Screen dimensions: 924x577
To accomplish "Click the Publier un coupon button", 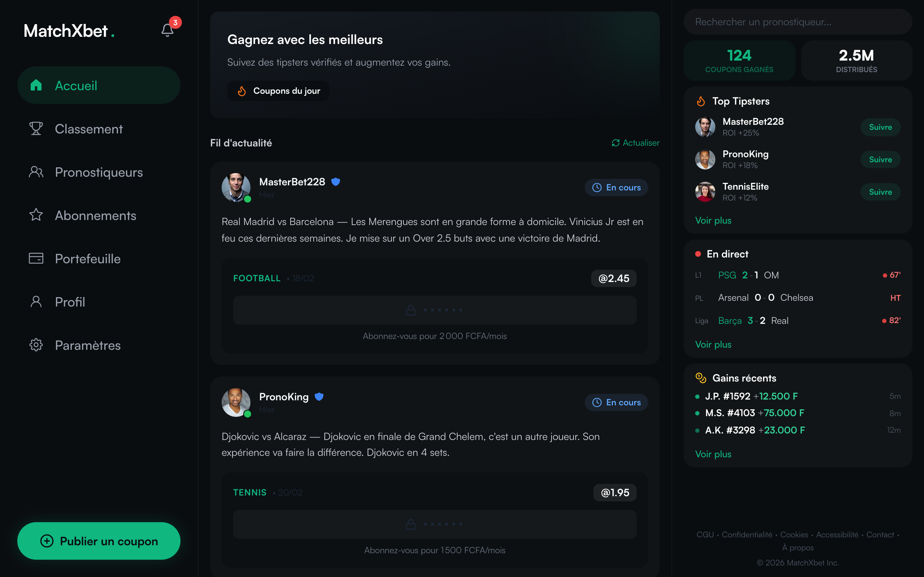I will click(x=99, y=541).
